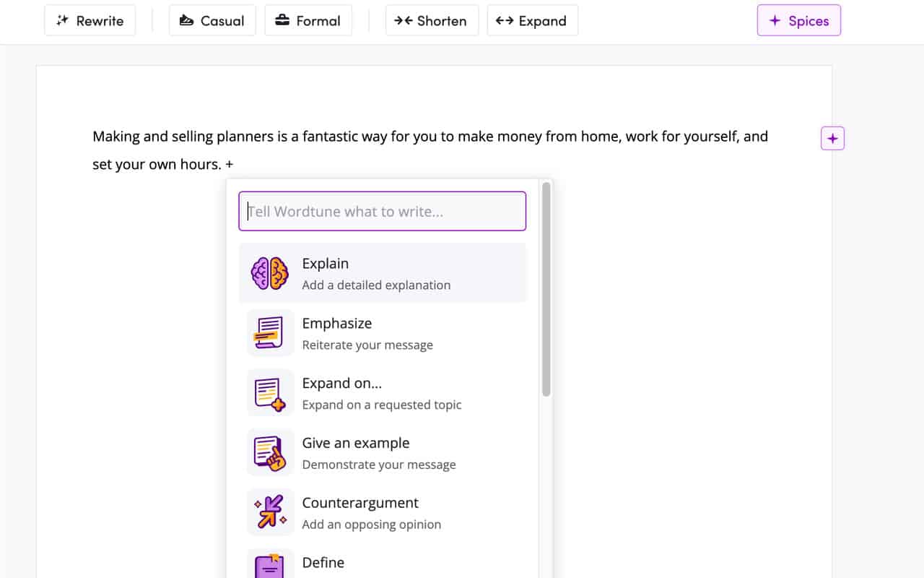Click the Spices list scrollbar thumb
924x578 pixels.
[x=546, y=289]
